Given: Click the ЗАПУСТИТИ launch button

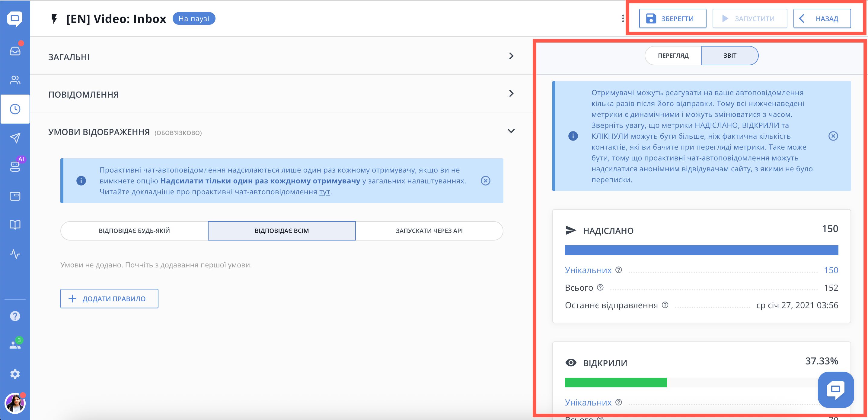Looking at the screenshot, I should point(750,18).
